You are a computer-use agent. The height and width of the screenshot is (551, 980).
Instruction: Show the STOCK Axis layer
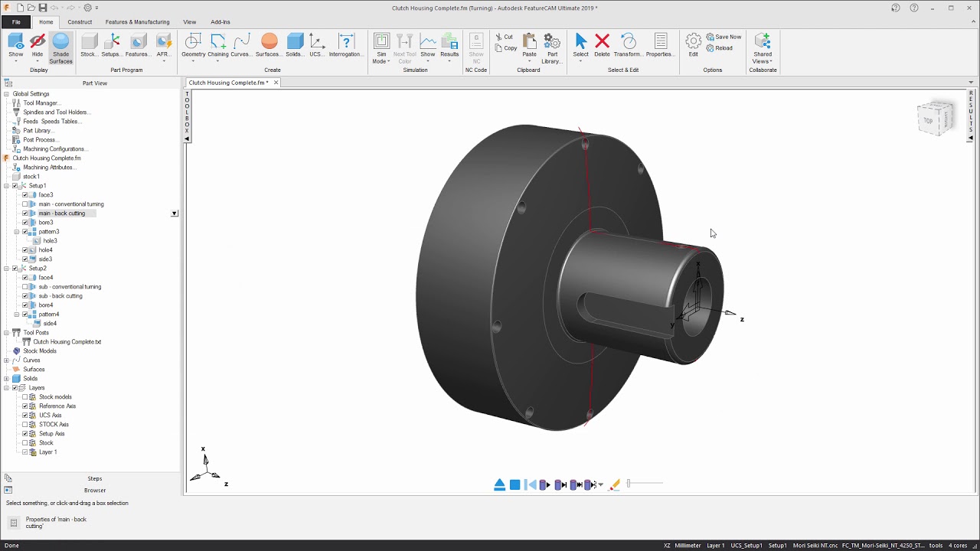(x=25, y=425)
